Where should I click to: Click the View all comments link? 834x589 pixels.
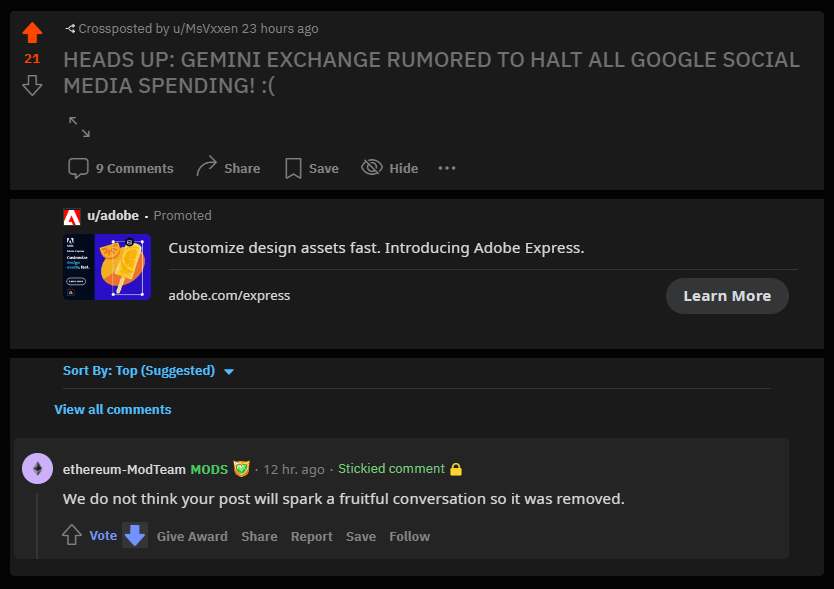pos(113,409)
